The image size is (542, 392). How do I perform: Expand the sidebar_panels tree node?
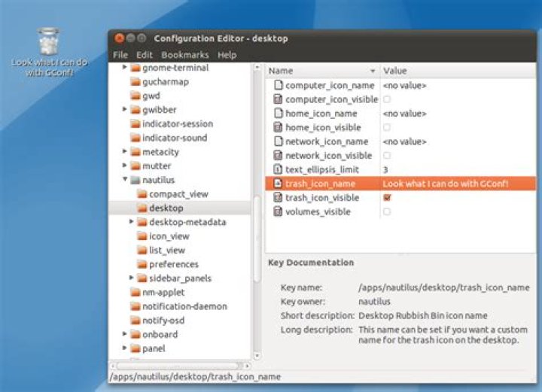pyautogui.click(x=131, y=278)
